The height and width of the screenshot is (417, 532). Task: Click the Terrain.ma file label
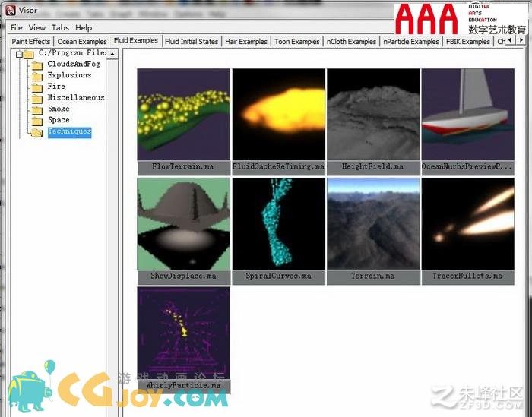[x=373, y=276]
